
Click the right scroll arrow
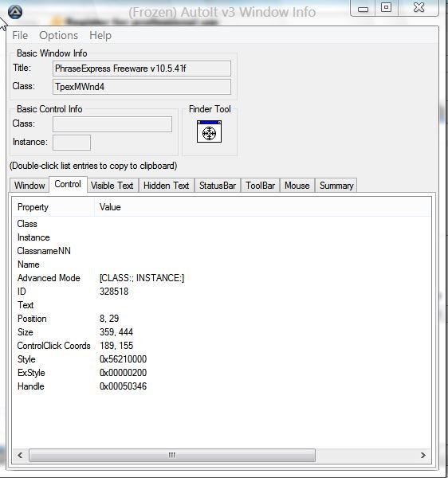423,455
